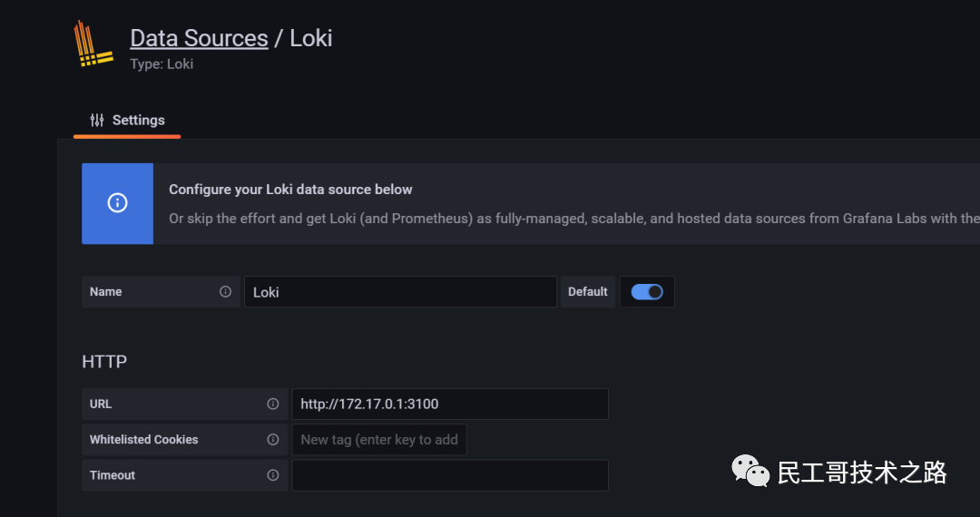Click the URL field info icon
This screenshot has height=517, width=980.
tap(272, 404)
